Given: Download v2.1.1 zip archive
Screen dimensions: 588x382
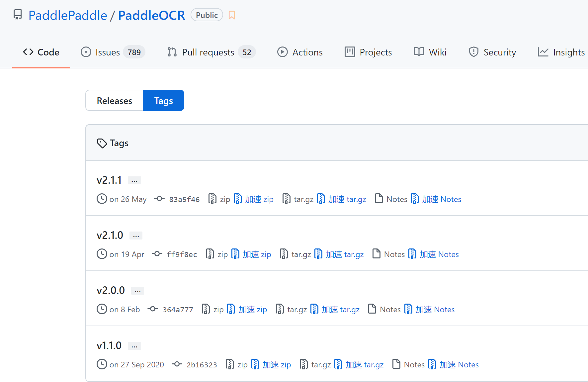Looking at the screenshot, I should point(219,199).
